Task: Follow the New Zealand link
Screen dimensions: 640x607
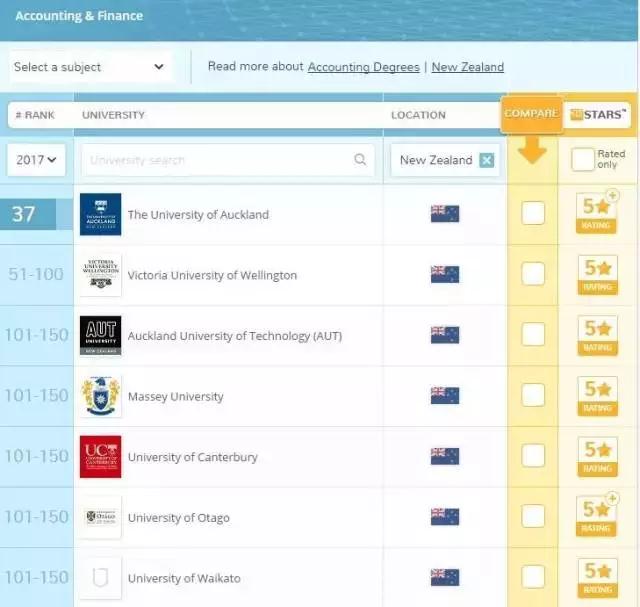Action: tap(467, 67)
